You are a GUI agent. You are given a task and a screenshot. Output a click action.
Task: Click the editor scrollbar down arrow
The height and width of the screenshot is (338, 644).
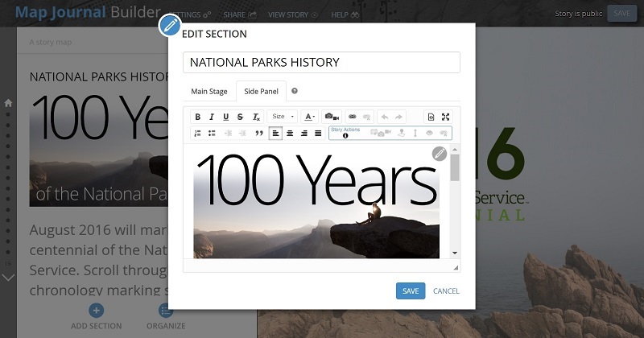click(x=455, y=253)
